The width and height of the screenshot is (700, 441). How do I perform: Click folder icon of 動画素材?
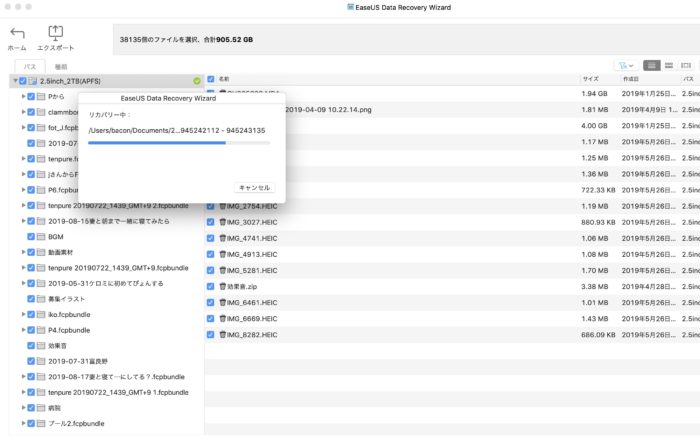point(41,252)
